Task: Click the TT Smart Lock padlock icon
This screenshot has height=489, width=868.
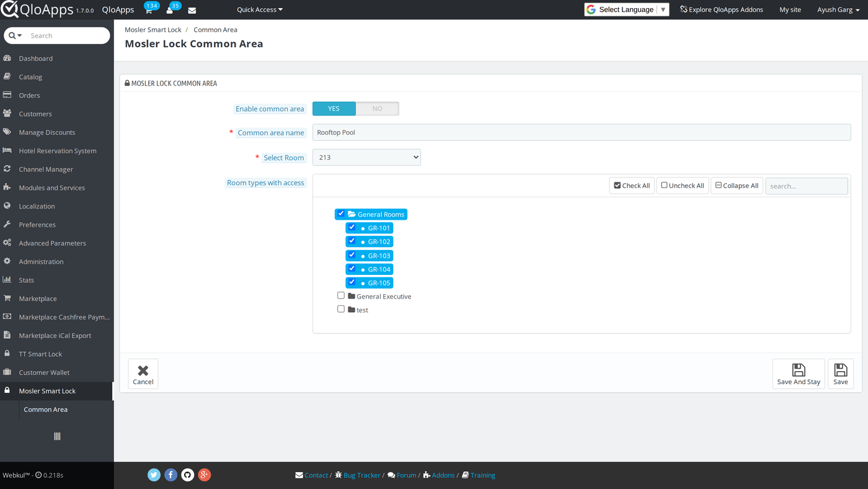Action: point(7,354)
